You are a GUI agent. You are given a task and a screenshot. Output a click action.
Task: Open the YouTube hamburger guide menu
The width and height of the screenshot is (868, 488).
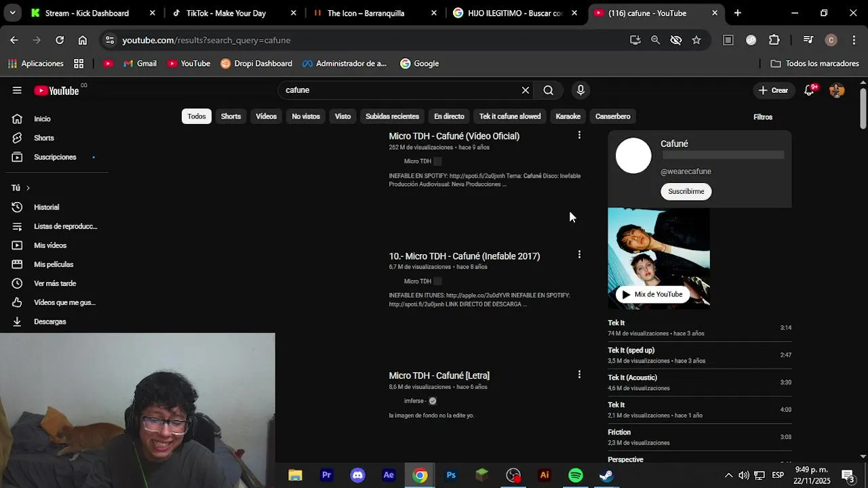(17, 90)
